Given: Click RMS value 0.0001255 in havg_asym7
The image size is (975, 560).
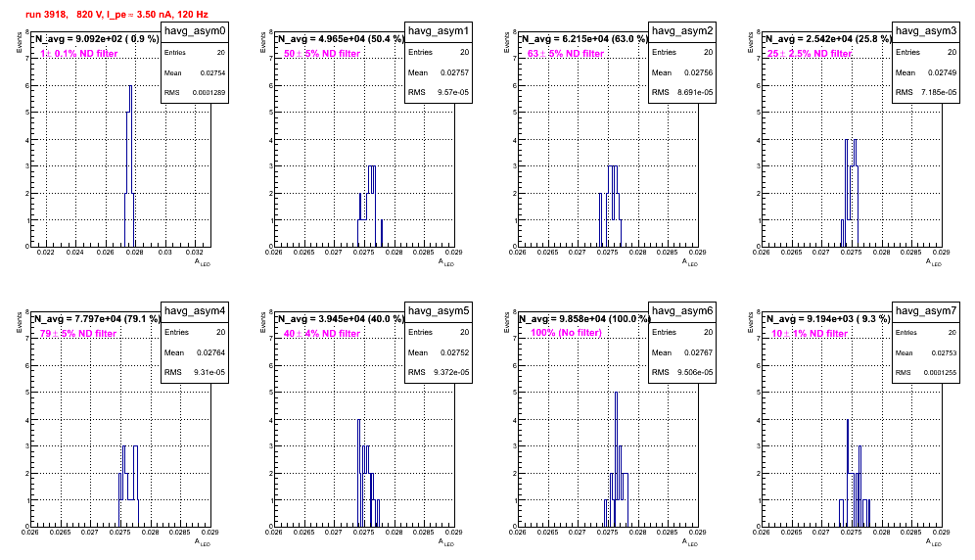Looking at the screenshot, I should click(x=940, y=373).
